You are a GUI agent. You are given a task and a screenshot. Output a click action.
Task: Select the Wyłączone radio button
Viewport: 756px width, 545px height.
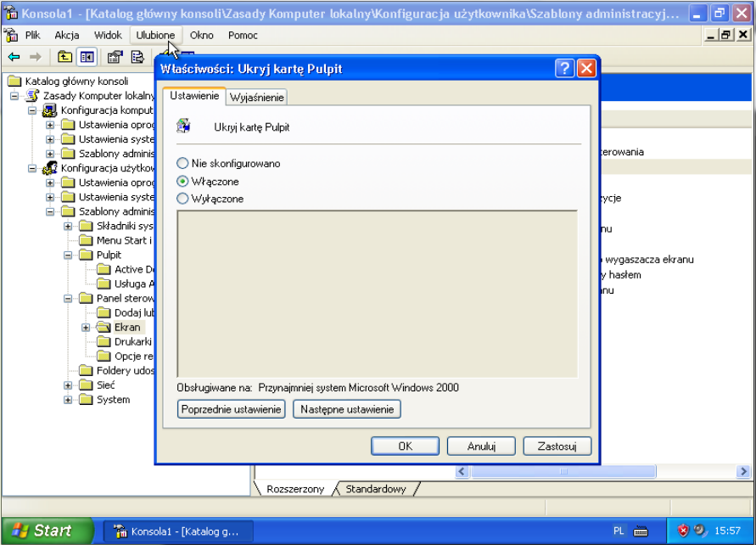[x=182, y=199]
